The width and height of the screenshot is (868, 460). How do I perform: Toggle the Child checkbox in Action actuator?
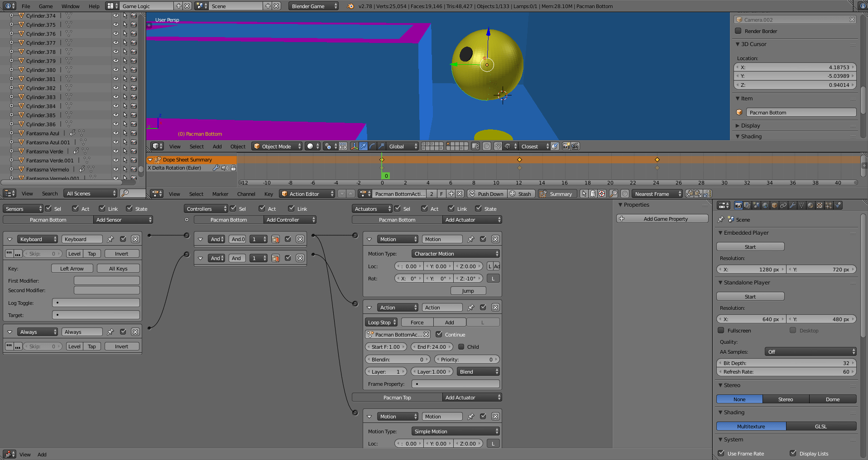pos(461,346)
